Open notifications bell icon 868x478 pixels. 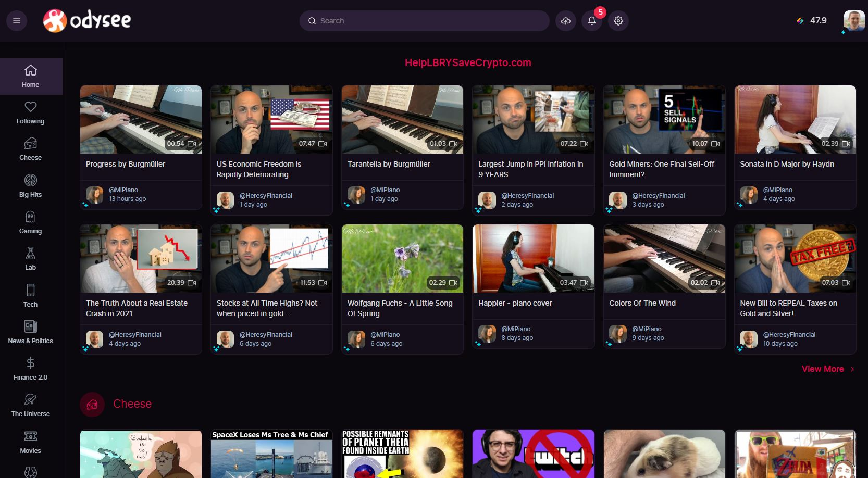[592, 21]
